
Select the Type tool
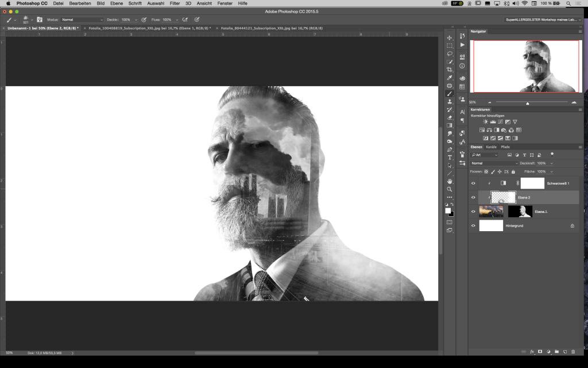click(x=450, y=157)
